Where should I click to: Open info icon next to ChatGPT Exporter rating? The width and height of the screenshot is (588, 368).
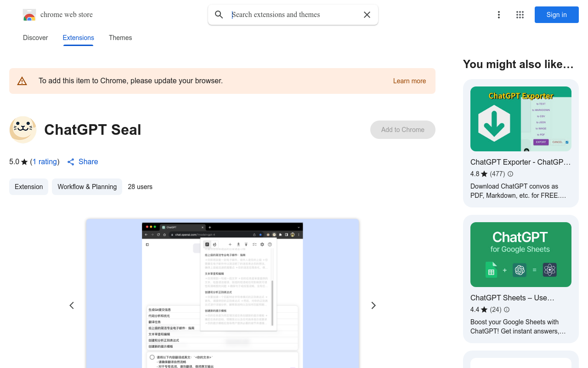(x=510, y=174)
